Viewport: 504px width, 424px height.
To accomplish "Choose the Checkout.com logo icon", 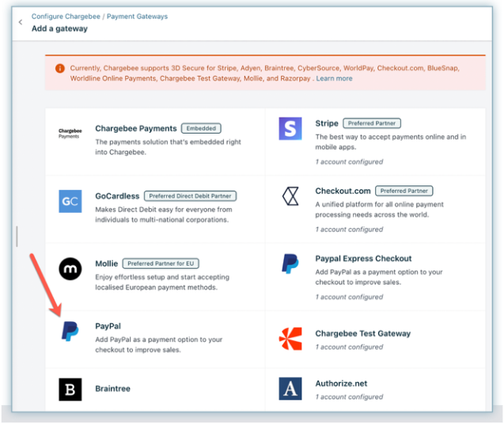I will coord(290,196).
